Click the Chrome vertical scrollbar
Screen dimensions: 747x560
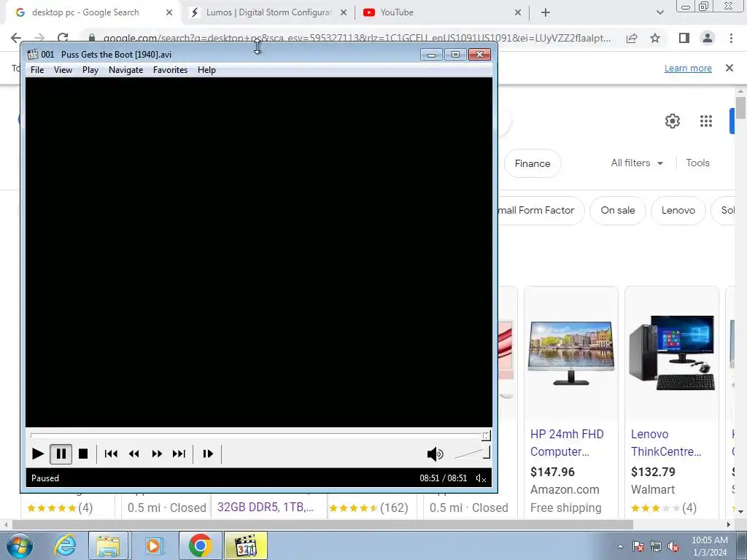(x=740, y=108)
